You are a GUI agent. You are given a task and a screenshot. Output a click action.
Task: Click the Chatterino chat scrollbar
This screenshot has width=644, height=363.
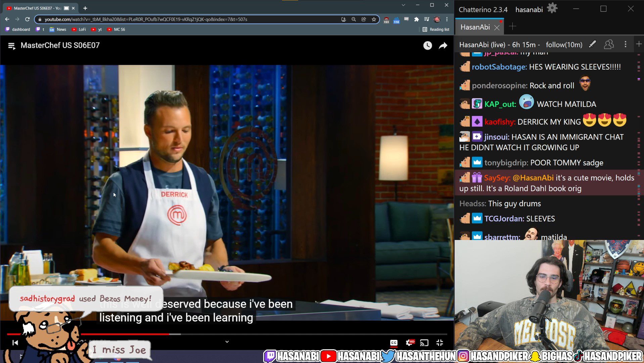(639, 146)
